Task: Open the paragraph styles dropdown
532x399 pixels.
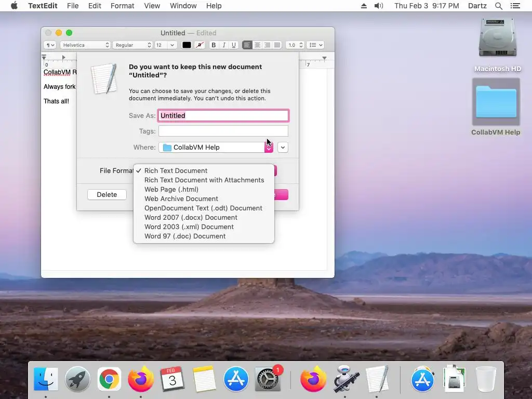Action: coord(49,45)
